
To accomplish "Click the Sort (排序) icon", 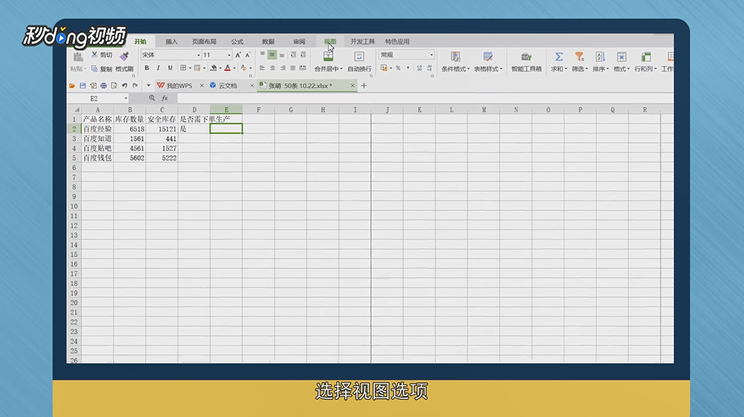I will click(x=600, y=57).
